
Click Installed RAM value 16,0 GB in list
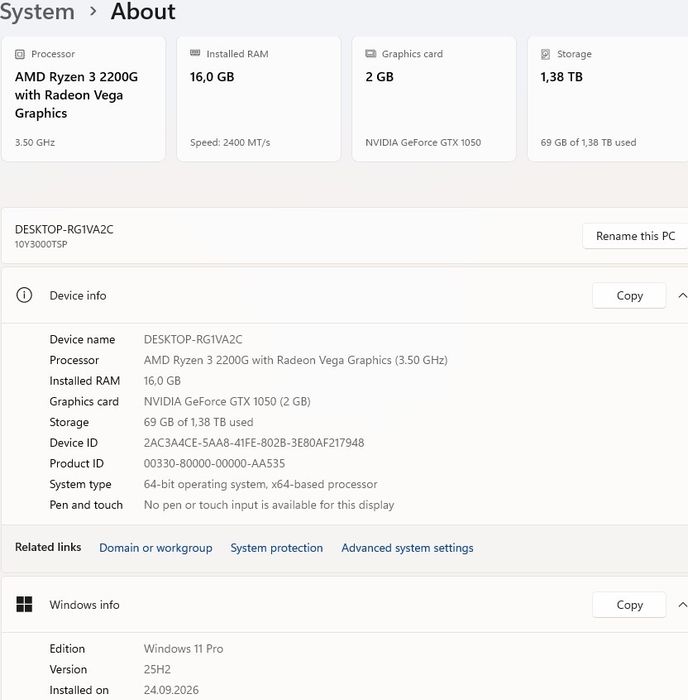pos(162,380)
